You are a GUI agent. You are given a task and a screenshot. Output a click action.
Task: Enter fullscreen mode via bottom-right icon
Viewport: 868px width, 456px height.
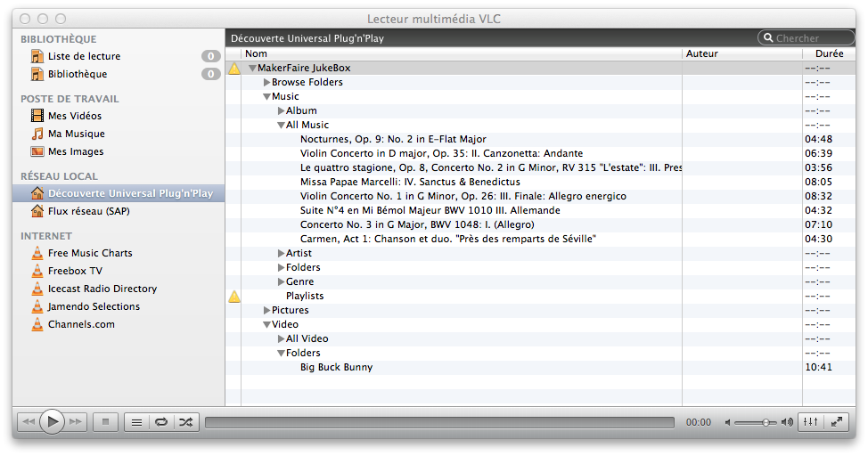click(x=836, y=422)
